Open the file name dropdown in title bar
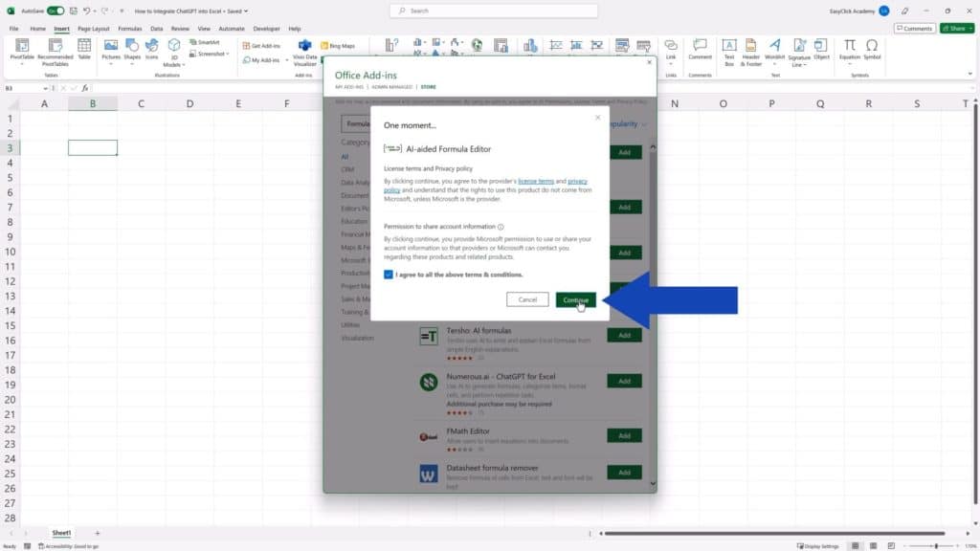The height and width of the screenshot is (551, 980). click(246, 11)
